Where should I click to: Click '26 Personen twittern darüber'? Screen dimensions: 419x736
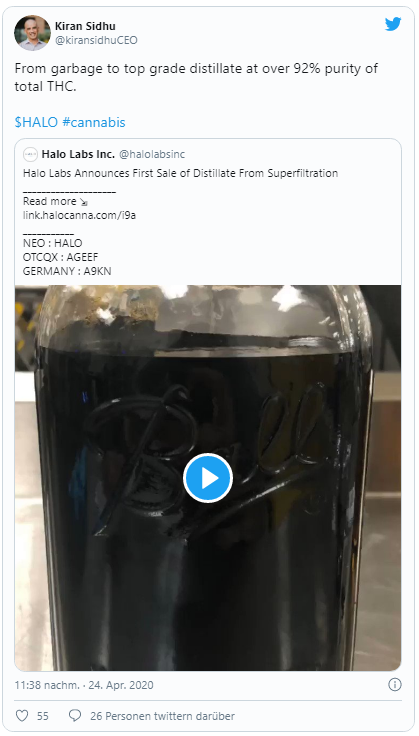(x=162, y=716)
